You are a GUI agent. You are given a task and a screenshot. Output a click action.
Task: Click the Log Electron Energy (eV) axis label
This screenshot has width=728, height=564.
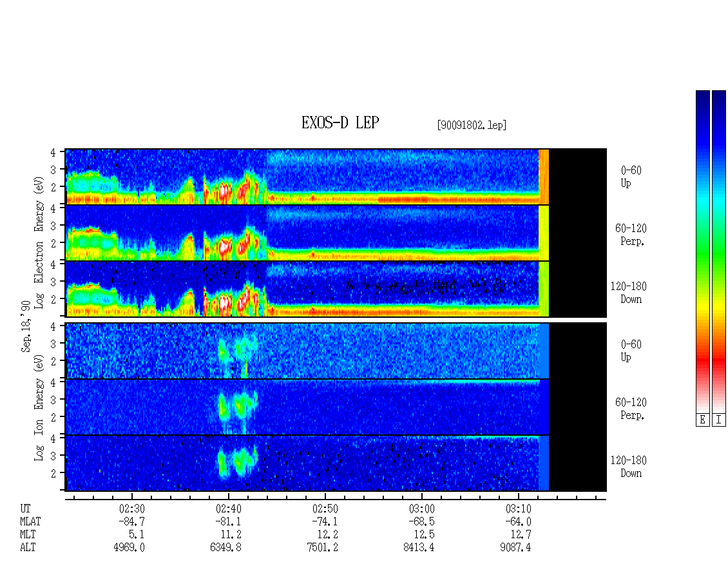pos(39,242)
